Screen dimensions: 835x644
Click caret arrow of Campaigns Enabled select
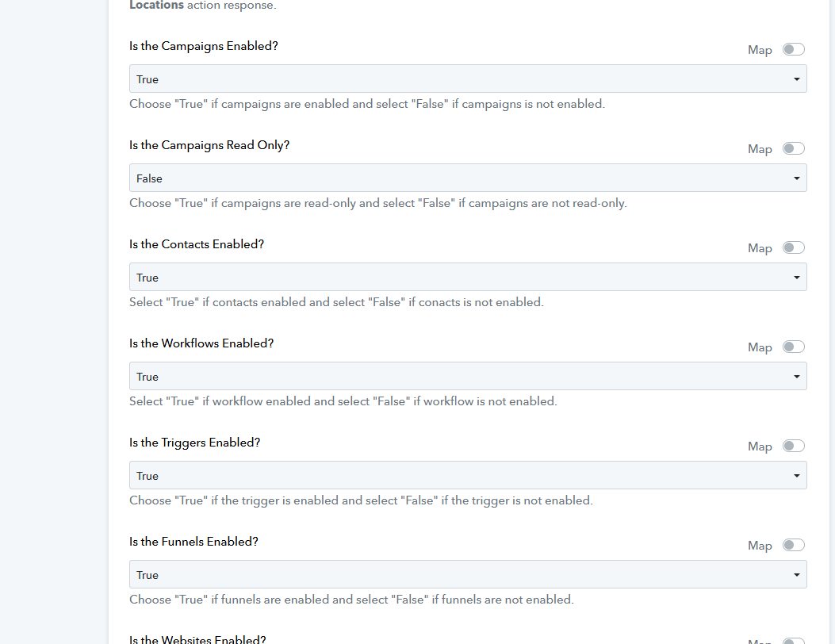[x=797, y=79]
